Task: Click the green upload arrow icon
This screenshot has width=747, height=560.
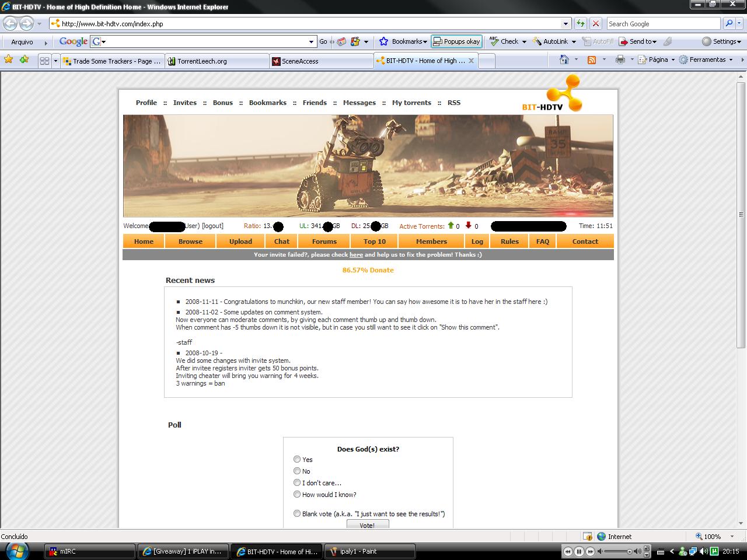Action: pyautogui.click(x=451, y=226)
